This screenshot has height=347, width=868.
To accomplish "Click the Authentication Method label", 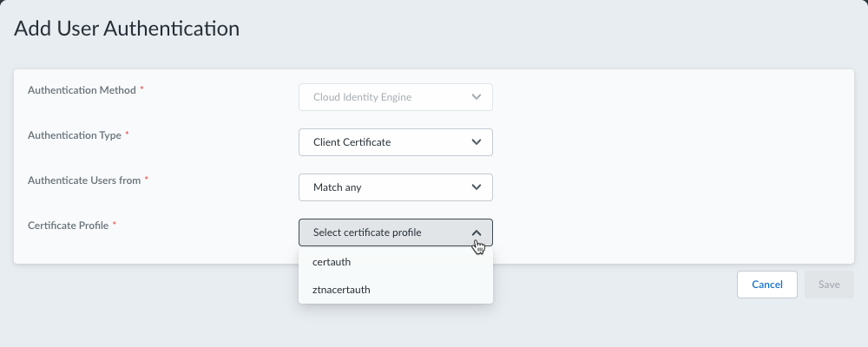I will pyautogui.click(x=82, y=90).
